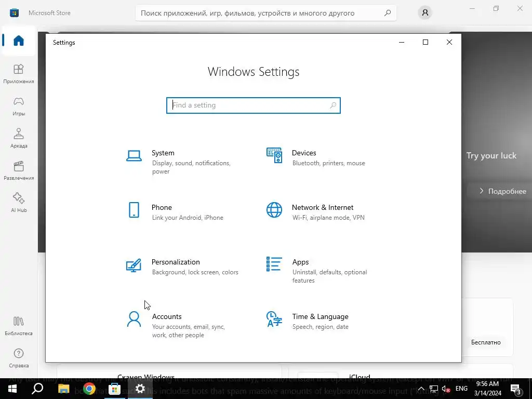
Task: Click the magnifier in Find a setting
Action: pos(333,105)
